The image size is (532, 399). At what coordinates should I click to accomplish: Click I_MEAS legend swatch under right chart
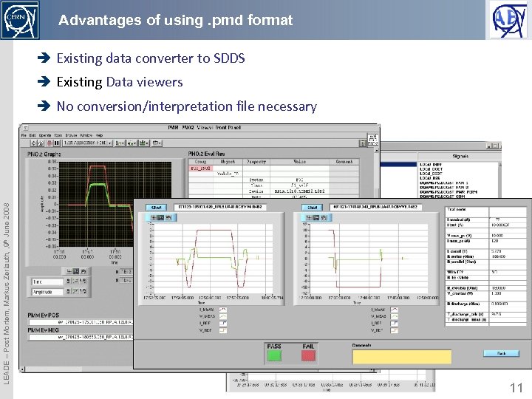[x=395, y=310]
